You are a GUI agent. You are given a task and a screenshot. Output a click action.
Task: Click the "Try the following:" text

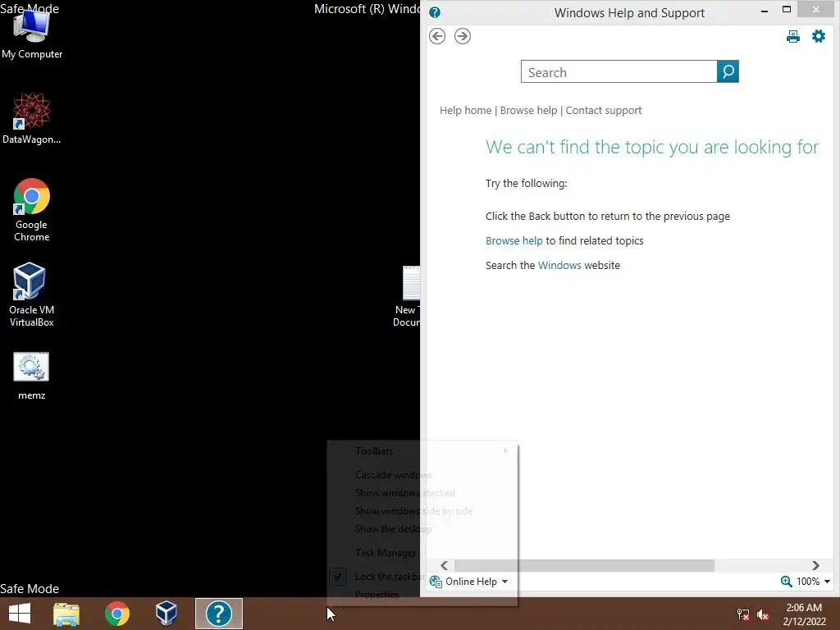pyautogui.click(x=526, y=183)
